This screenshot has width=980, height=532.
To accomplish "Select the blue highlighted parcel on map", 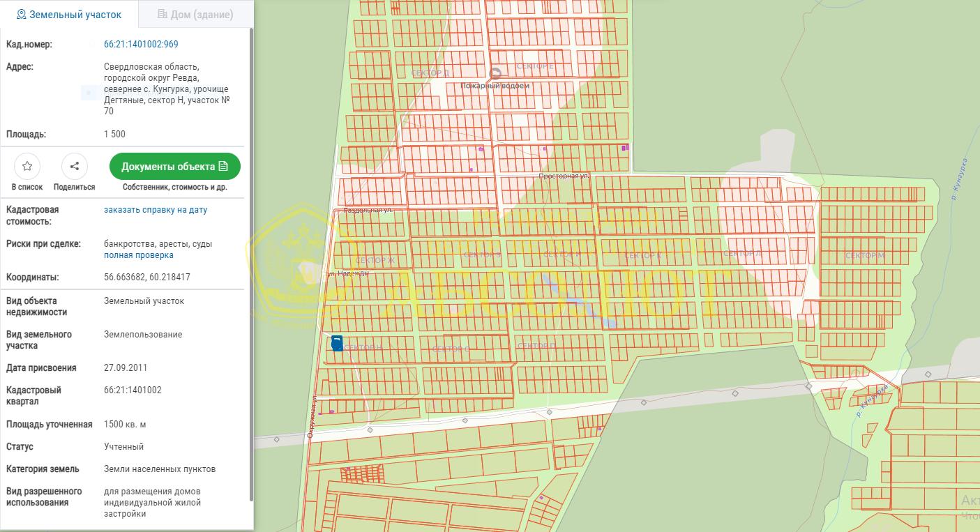I will pyautogui.click(x=337, y=343).
